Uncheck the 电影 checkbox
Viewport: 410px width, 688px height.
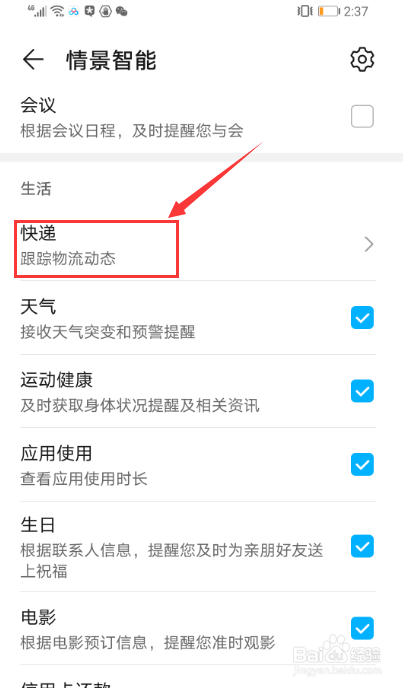(x=362, y=628)
